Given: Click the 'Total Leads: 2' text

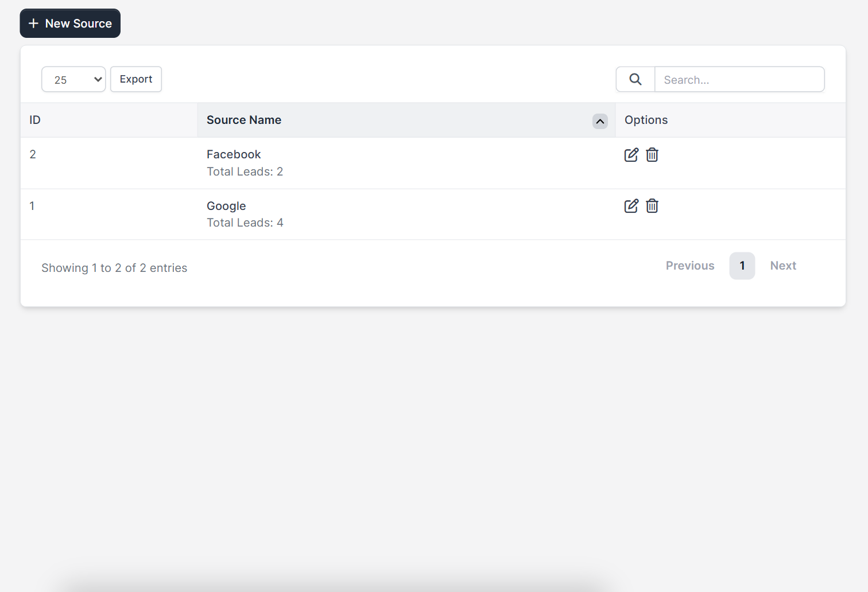Looking at the screenshot, I should pyautogui.click(x=245, y=172).
